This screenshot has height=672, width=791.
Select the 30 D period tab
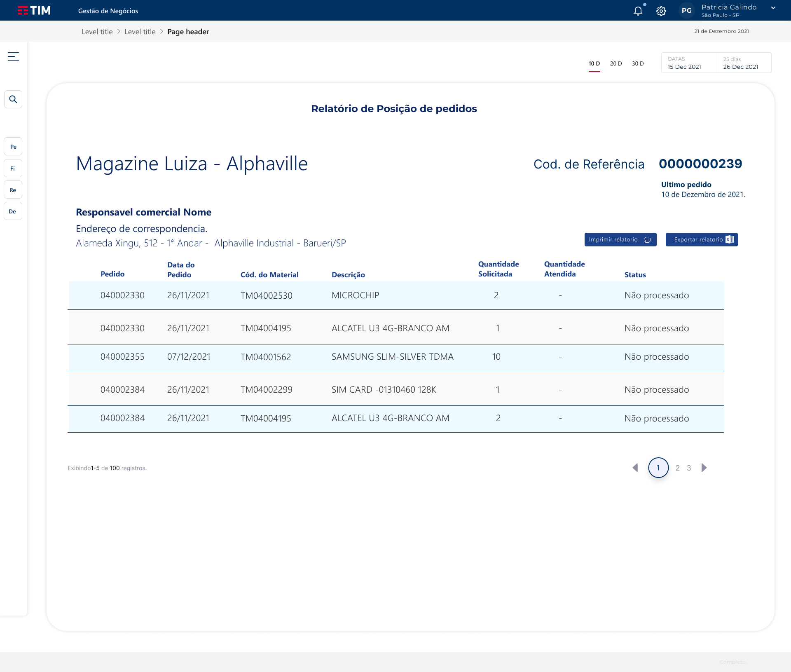tap(638, 63)
